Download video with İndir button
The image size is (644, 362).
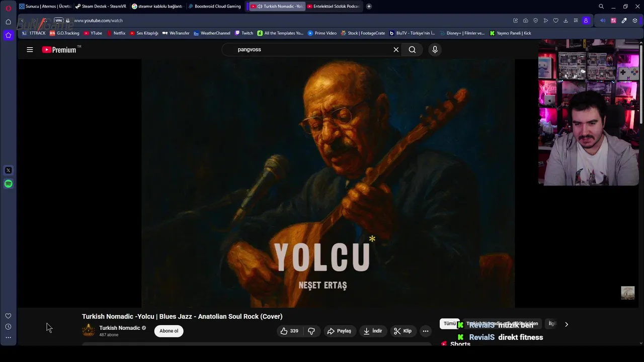click(x=373, y=331)
